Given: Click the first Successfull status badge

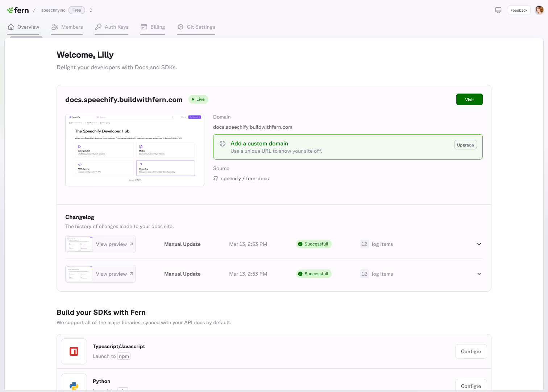Looking at the screenshot, I should [314, 244].
